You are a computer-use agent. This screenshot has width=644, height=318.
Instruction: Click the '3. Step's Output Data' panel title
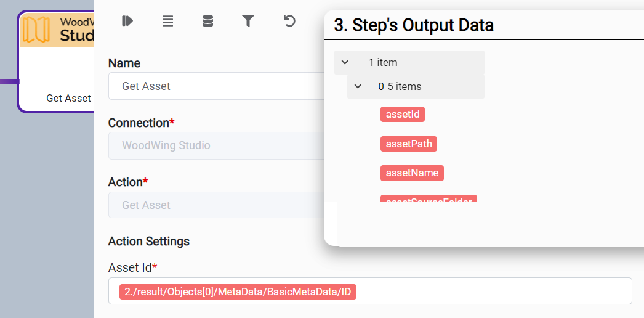414,25
